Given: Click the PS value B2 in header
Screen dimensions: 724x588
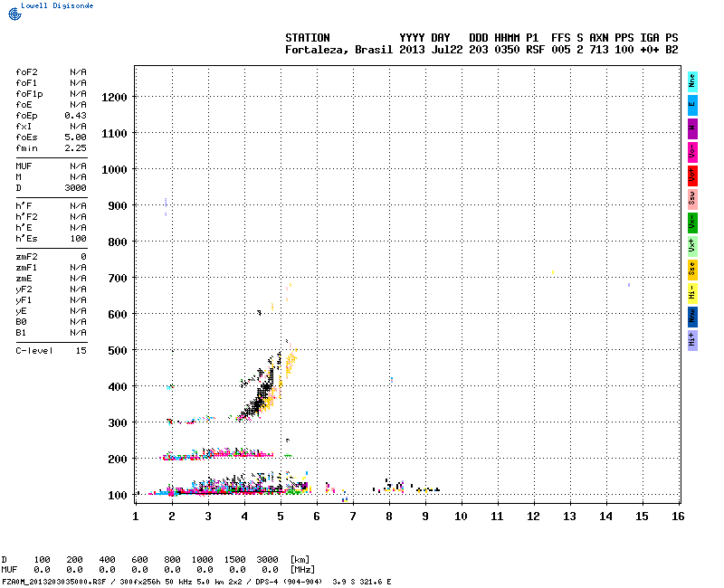Looking at the screenshot, I should click(x=672, y=50).
